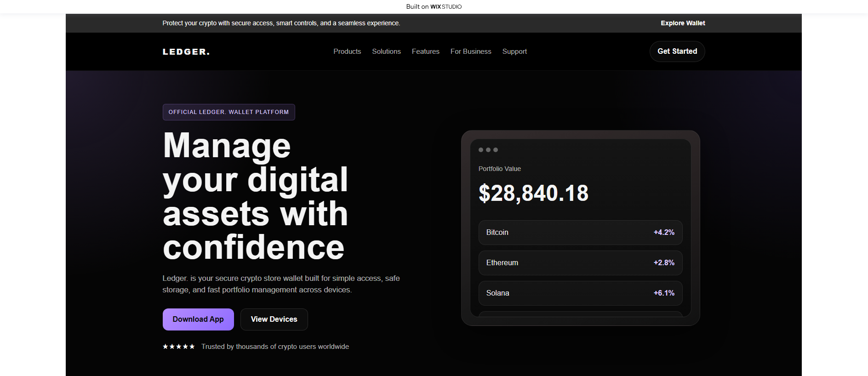This screenshot has height=376, width=868.
Task: Select the Ethereum row in portfolio
Action: [581, 263]
